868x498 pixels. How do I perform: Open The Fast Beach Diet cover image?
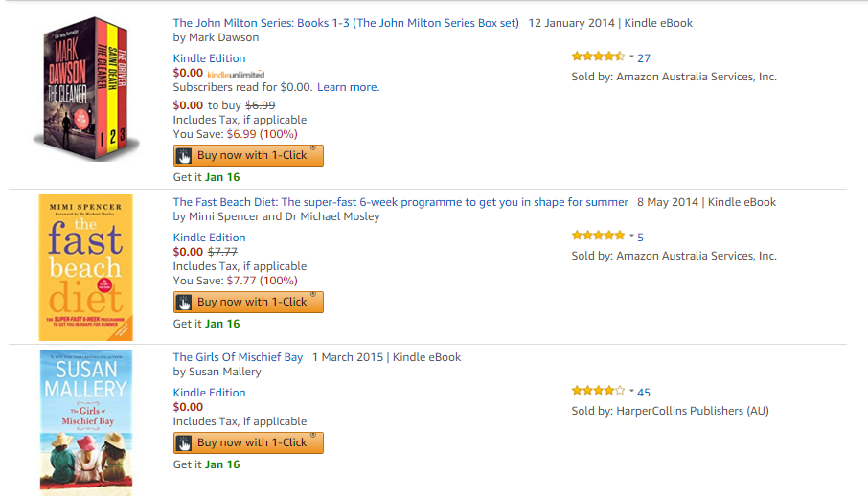coord(86,267)
